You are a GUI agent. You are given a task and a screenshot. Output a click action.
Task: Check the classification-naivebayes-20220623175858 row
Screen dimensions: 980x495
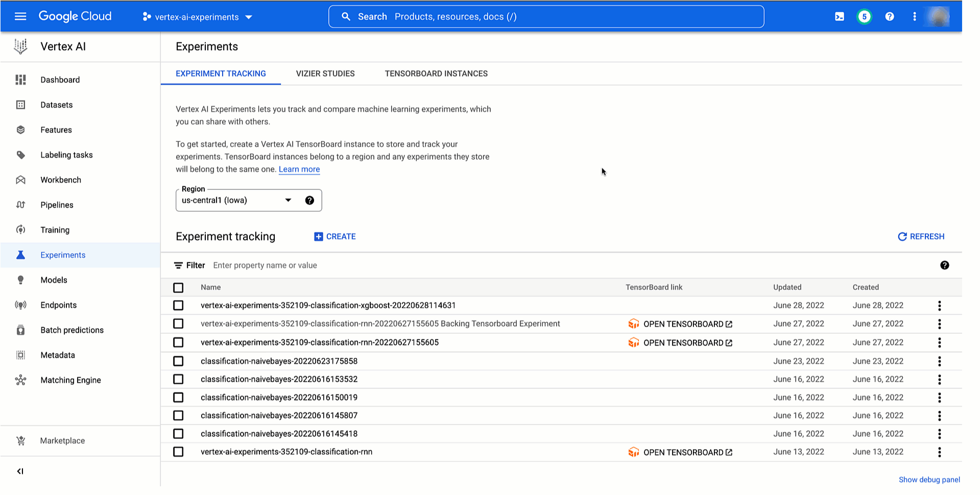coord(178,361)
